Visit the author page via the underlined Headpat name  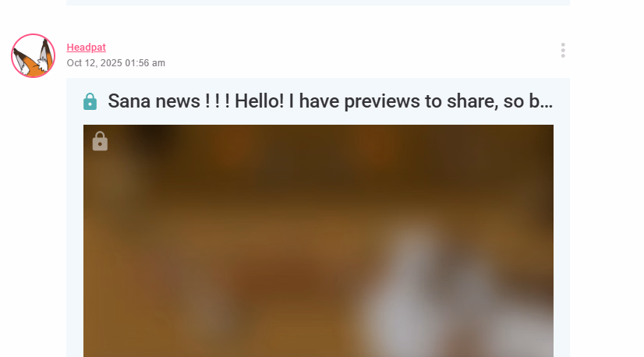click(x=87, y=48)
